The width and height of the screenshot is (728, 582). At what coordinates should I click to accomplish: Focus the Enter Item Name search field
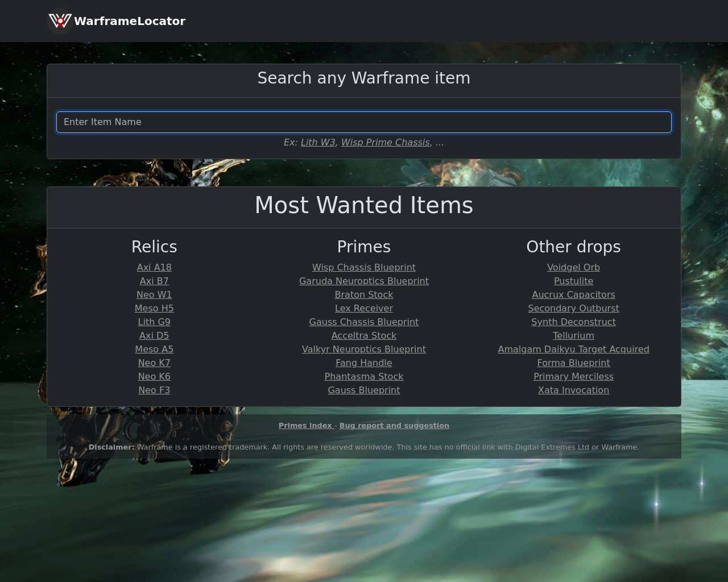[364, 122]
